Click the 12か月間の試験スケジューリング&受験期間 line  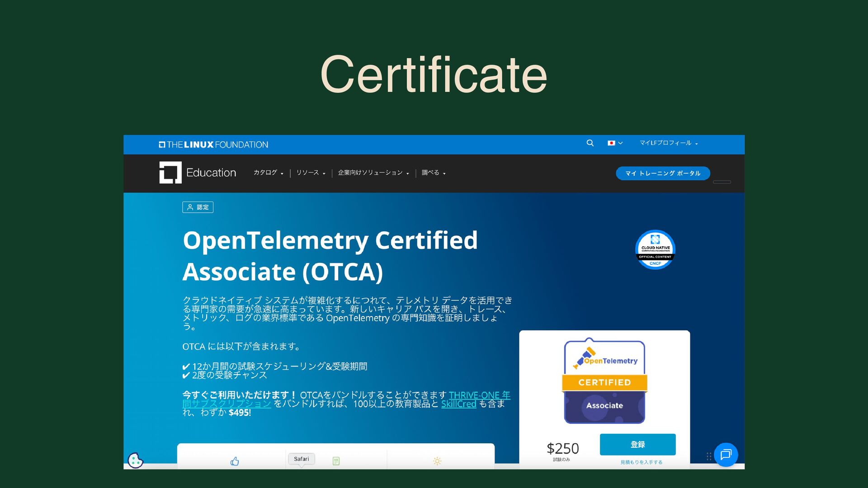275,366
